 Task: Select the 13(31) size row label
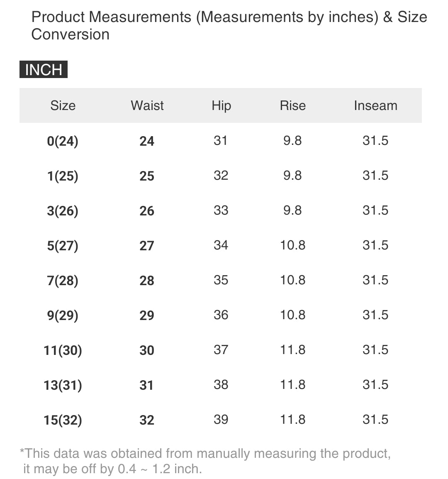(x=63, y=385)
